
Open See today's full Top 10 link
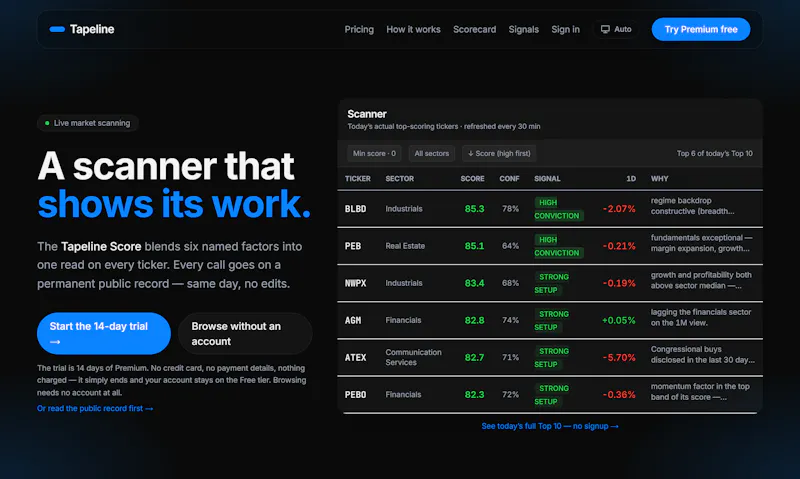(x=550, y=426)
